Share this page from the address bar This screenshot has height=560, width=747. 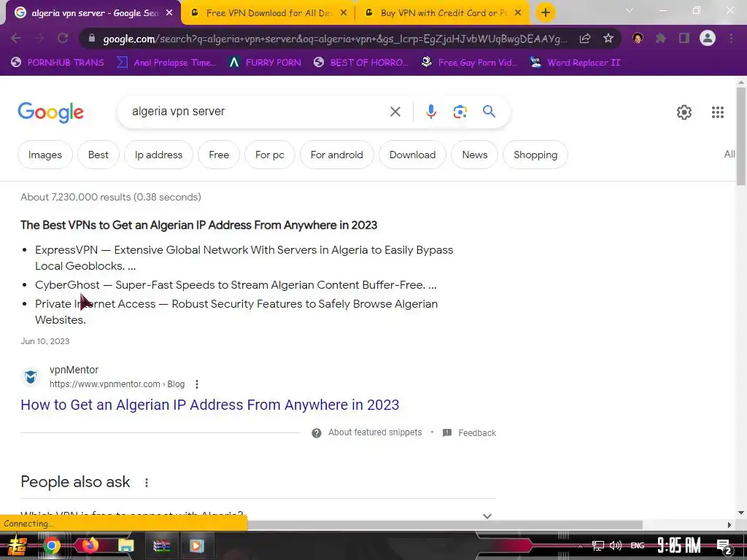point(585,39)
